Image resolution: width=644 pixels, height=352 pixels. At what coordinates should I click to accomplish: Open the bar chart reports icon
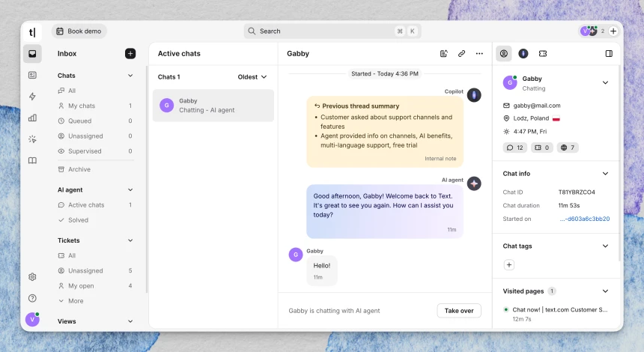point(32,118)
